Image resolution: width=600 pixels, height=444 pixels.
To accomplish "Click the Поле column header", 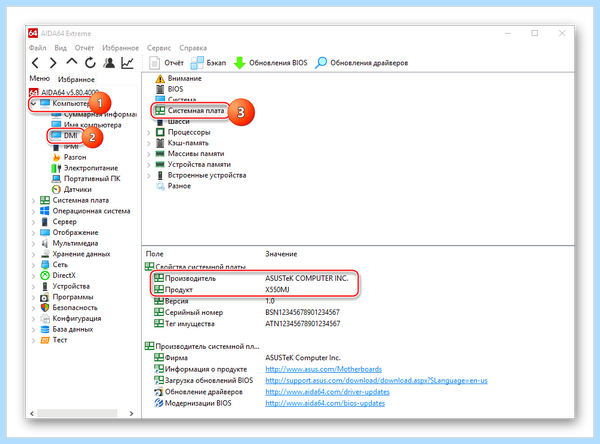I will pyautogui.click(x=155, y=254).
